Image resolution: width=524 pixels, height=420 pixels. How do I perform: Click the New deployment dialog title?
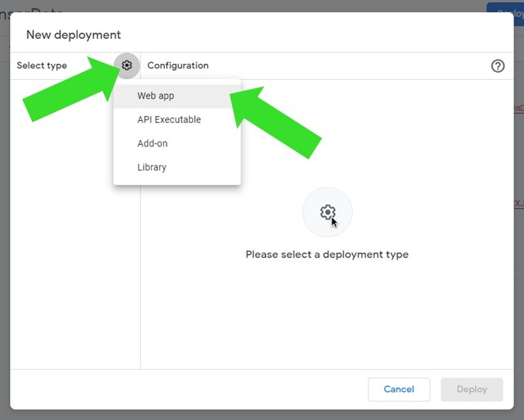coord(74,35)
